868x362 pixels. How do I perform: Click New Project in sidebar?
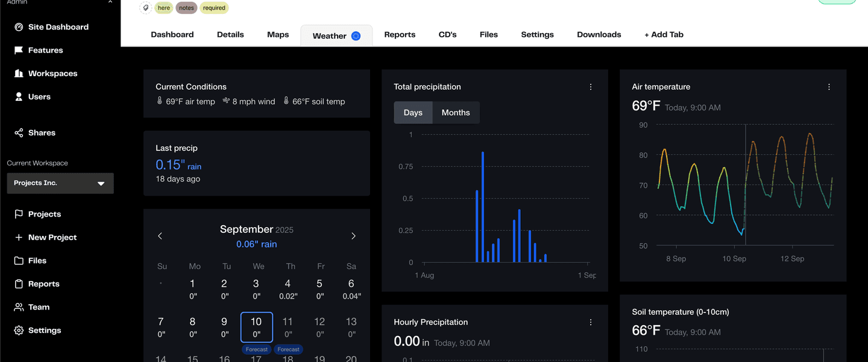tap(52, 238)
